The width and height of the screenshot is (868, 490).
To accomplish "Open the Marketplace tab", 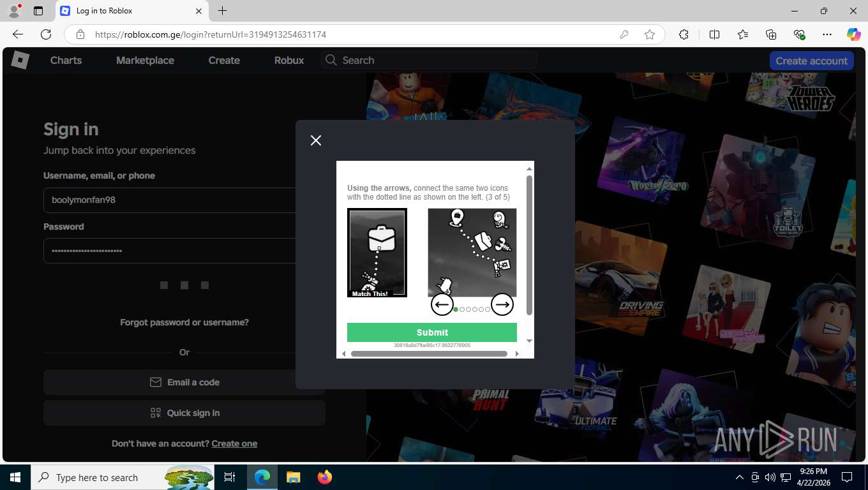I will 145,60.
